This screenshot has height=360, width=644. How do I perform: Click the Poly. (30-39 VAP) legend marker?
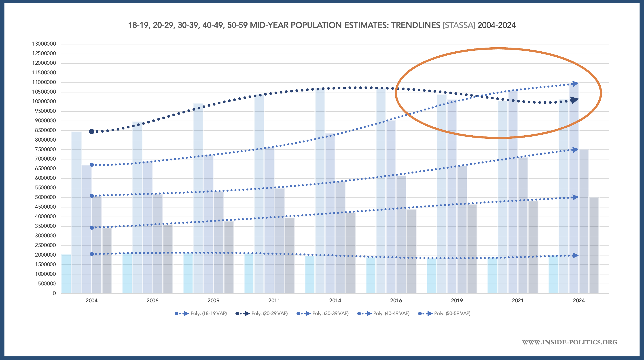coord(303,314)
